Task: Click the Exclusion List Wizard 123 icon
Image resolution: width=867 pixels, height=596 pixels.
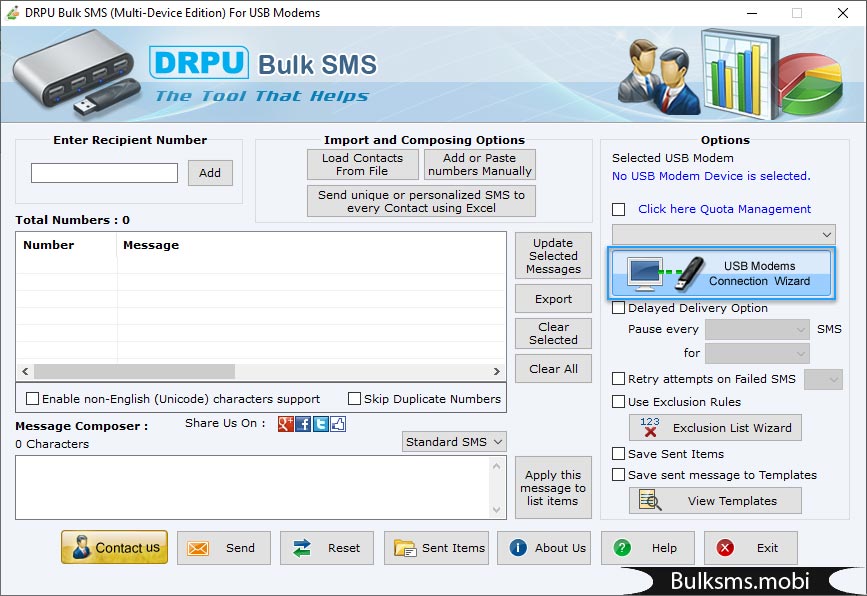Action: [x=650, y=427]
